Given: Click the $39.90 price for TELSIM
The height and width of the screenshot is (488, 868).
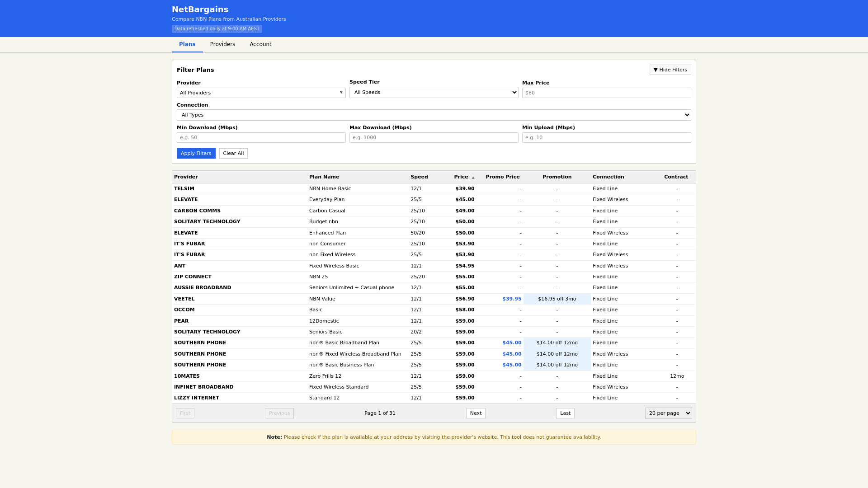Looking at the screenshot, I should coord(465,189).
